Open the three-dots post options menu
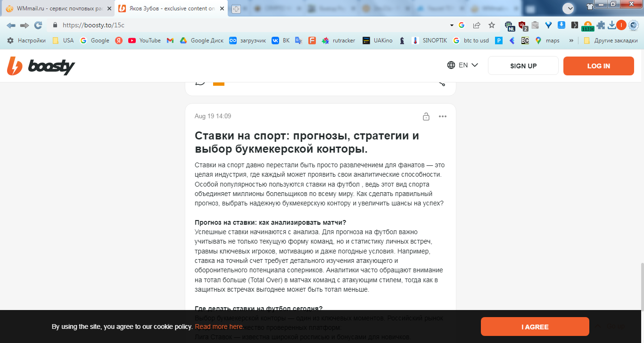644x343 pixels. pyautogui.click(x=442, y=116)
